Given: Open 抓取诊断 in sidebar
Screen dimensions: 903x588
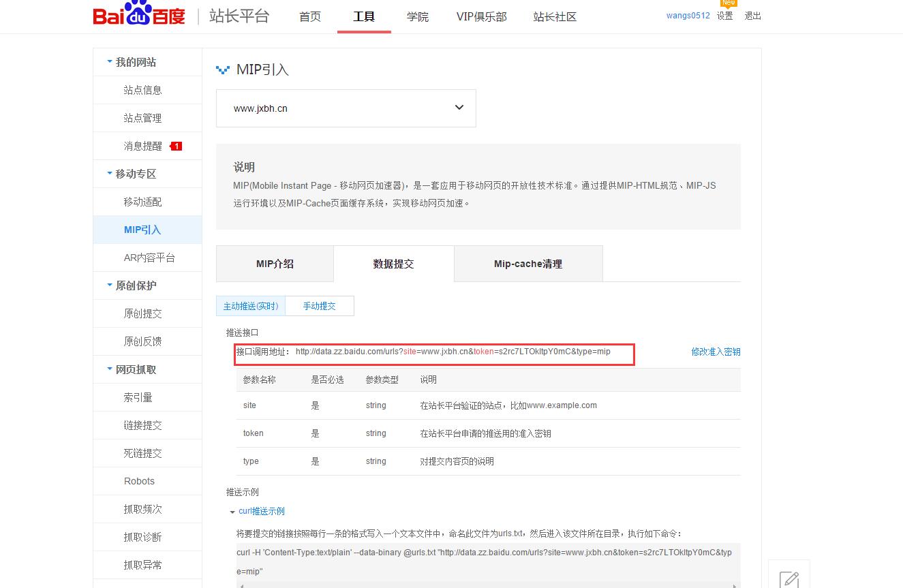Looking at the screenshot, I should pos(143,537).
